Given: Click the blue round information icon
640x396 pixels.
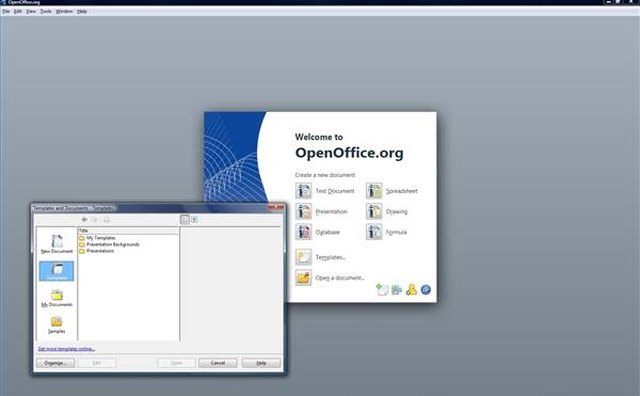Looking at the screenshot, I should (426, 289).
